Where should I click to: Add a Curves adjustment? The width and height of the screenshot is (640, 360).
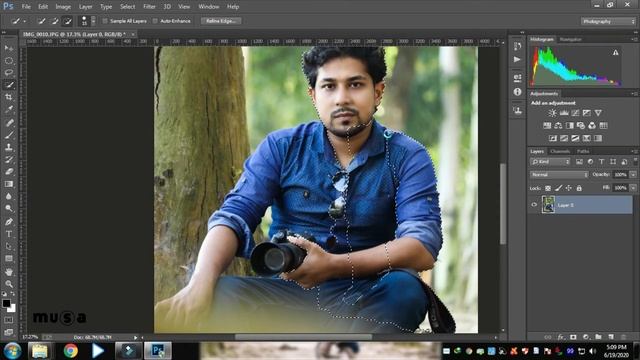[x=576, y=113]
